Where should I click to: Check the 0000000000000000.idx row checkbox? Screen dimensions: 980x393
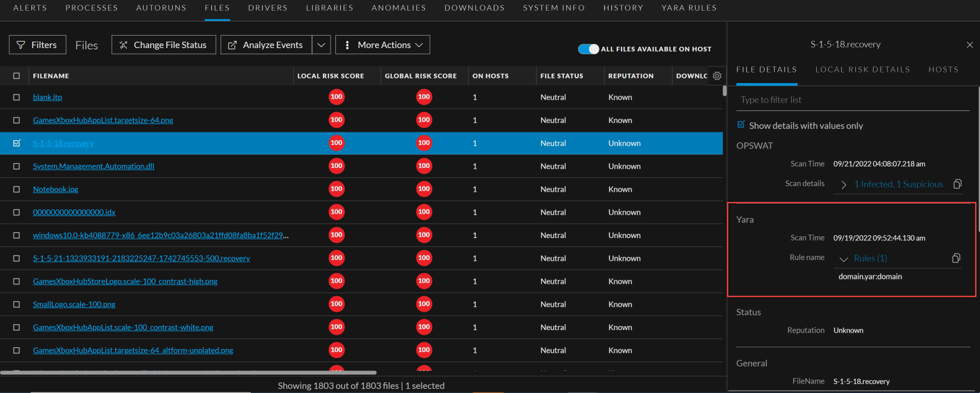click(17, 213)
